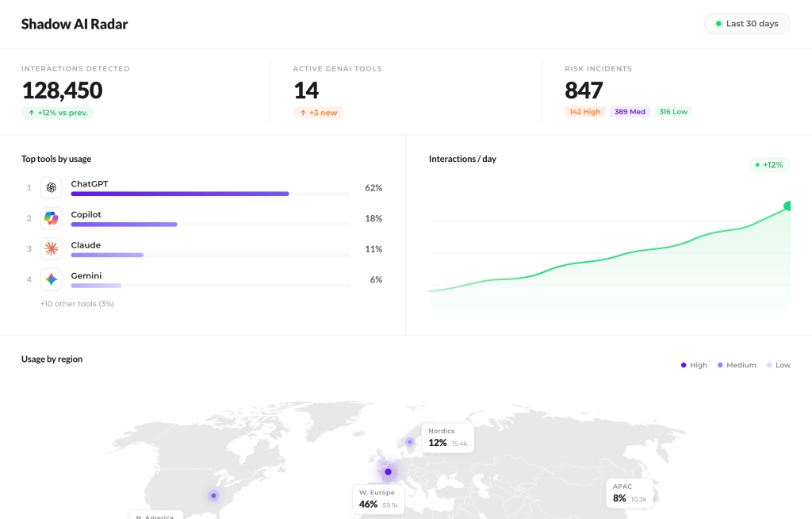Viewport: 812px width, 519px height.
Task: Expand the +10 other tools list
Action: 77,304
